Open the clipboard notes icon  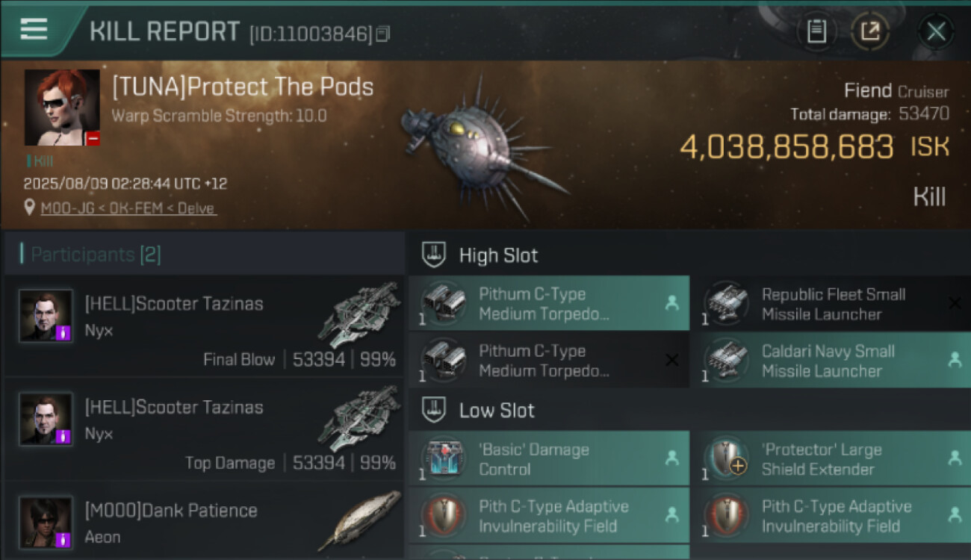(x=816, y=31)
